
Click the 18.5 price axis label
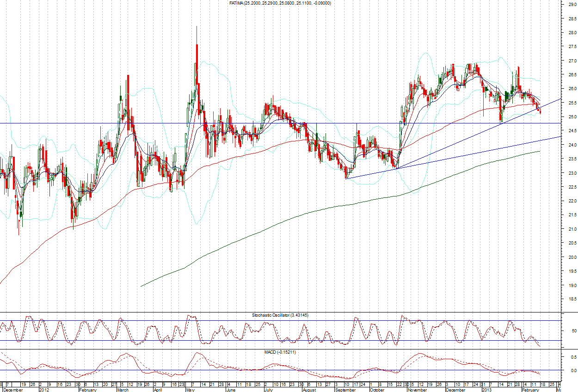[x=568, y=299]
